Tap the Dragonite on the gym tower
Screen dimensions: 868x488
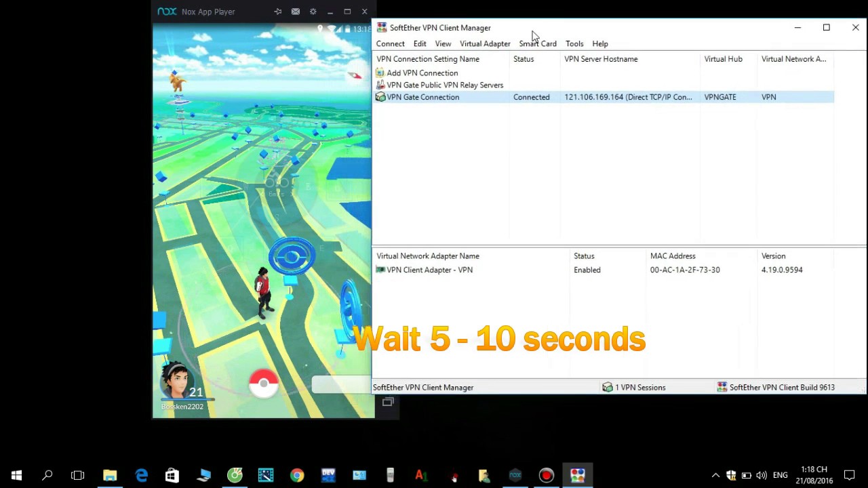click(x=178, y=81)
